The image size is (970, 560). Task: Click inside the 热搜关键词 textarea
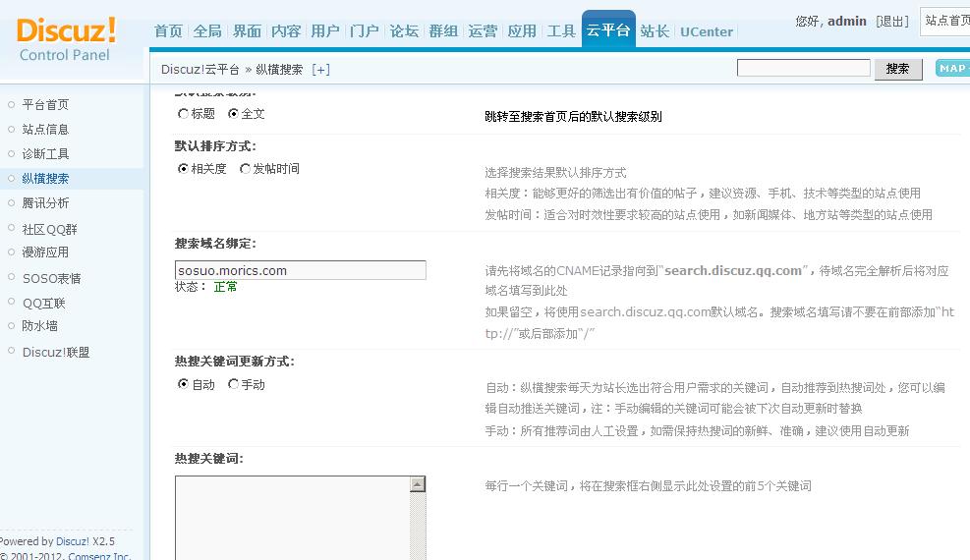pos(293,518)
